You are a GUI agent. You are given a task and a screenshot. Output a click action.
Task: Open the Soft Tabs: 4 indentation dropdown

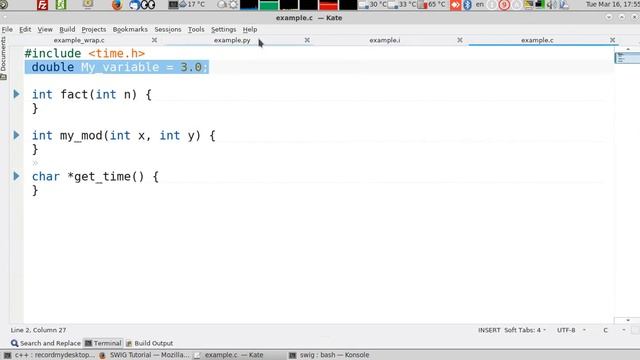tap(524, 330)
